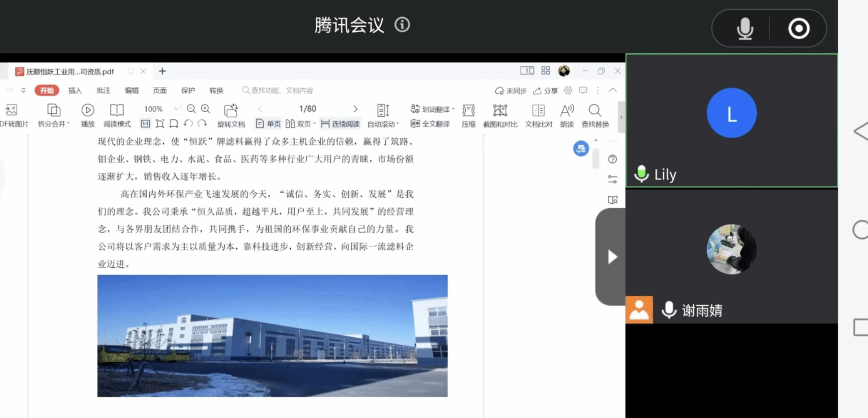Toggle the meeting microphone at top right
The width and height of the screenshot is (868, 418).
[745, 29]
